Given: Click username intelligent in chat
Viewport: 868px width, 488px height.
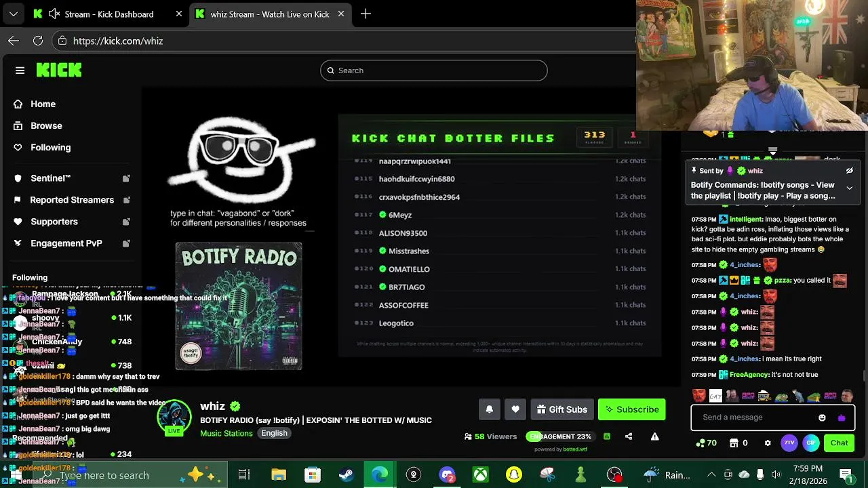Looking at the screenshot, I should tap(746, 220).
